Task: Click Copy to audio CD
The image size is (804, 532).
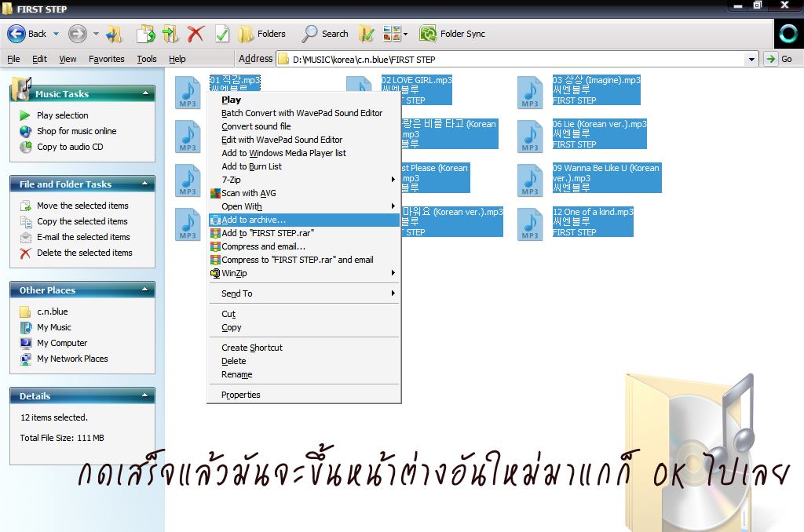Action: 70,147
